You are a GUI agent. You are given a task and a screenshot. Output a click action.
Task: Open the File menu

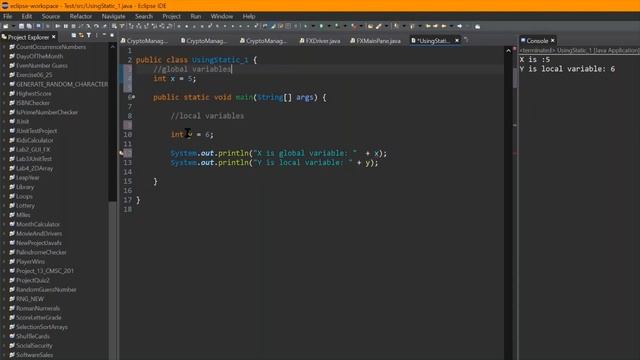click(x=7, y=16)
